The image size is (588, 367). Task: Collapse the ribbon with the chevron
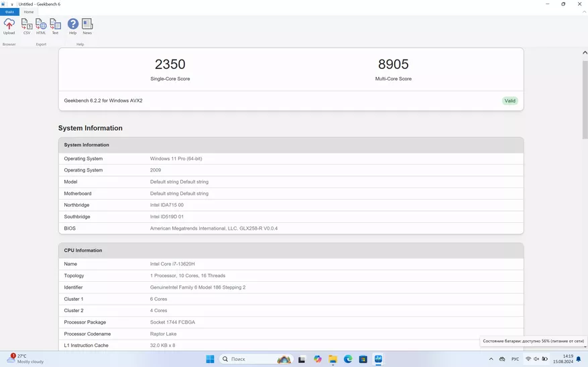(583, 12)
